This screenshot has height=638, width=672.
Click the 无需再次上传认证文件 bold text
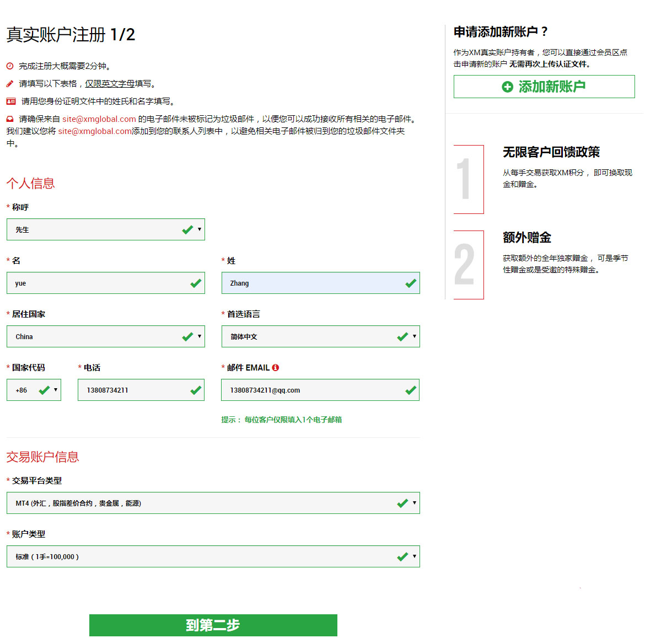coord(550,64)
